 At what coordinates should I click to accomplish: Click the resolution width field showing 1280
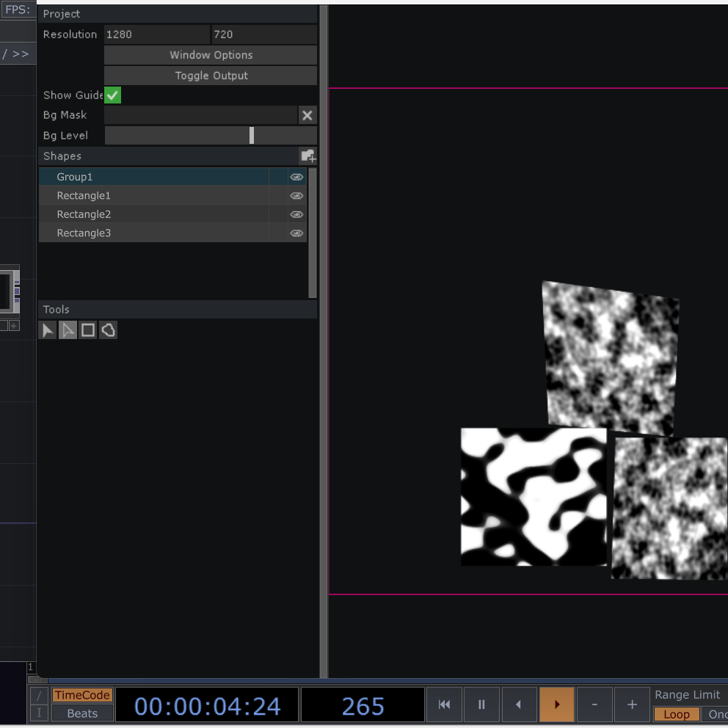[156, 34]
